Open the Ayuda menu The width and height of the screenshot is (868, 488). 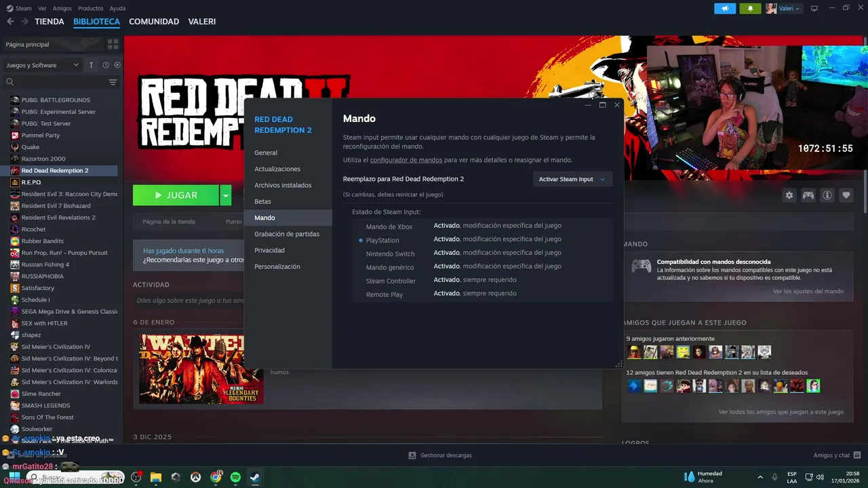coord(117,8)
